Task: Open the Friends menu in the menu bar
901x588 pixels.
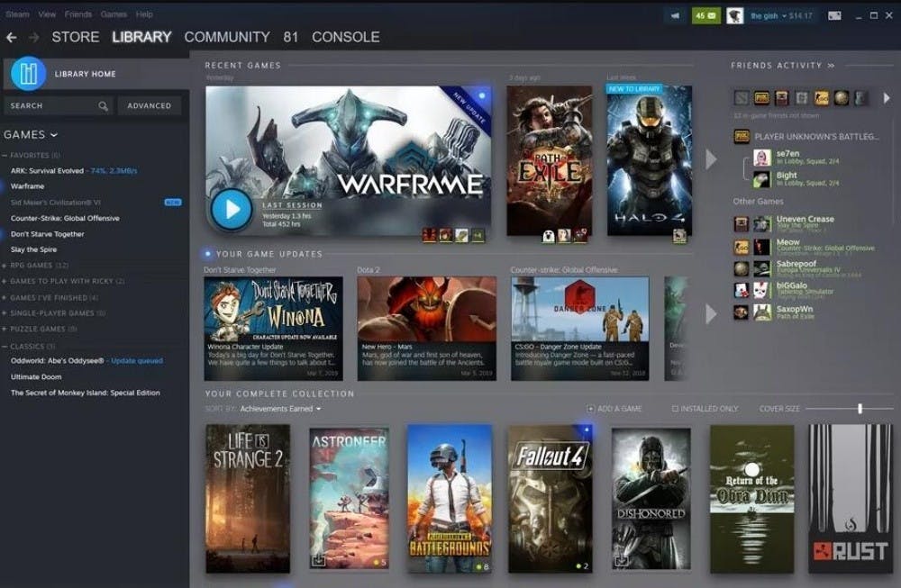Action: pos(79,14)
